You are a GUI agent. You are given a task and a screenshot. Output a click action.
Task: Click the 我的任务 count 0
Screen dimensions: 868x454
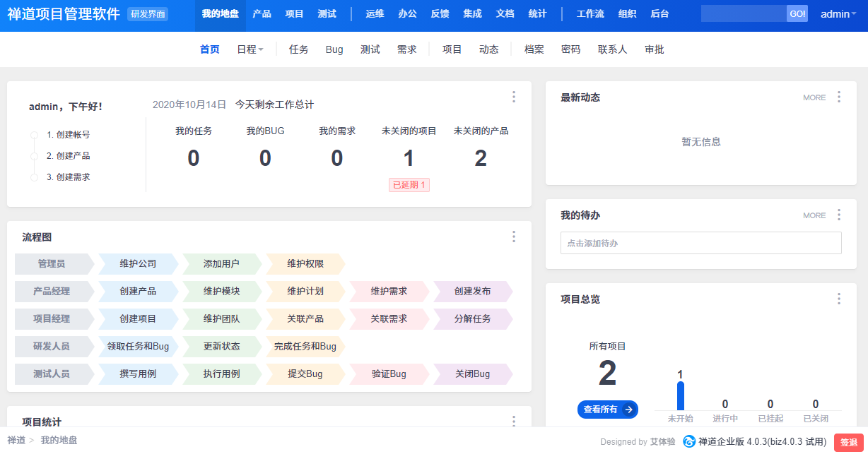coord(194,159)
